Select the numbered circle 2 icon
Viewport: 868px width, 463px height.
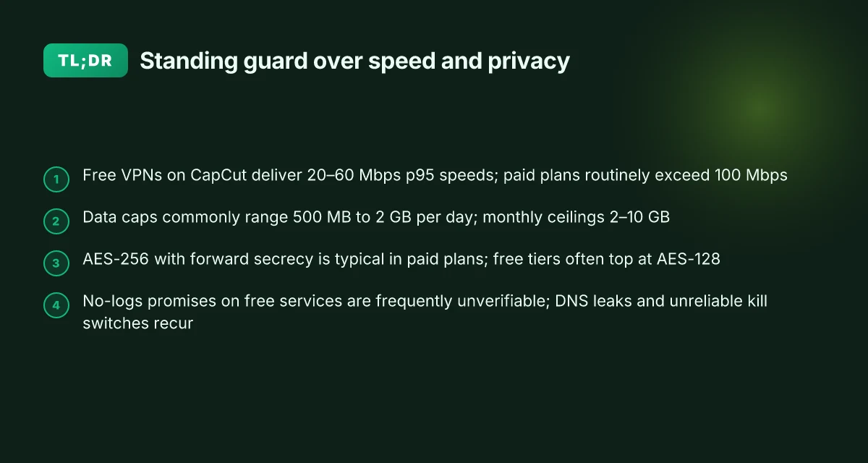(x=56, y=221)
